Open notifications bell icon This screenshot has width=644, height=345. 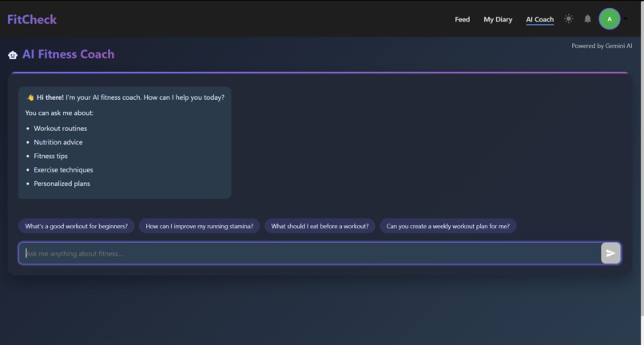tap(588, 19)
